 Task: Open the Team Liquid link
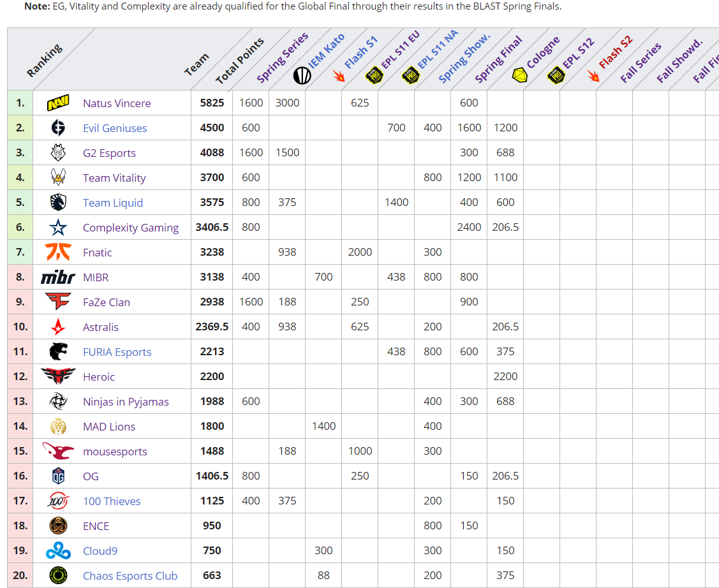[x=113, y=203]
